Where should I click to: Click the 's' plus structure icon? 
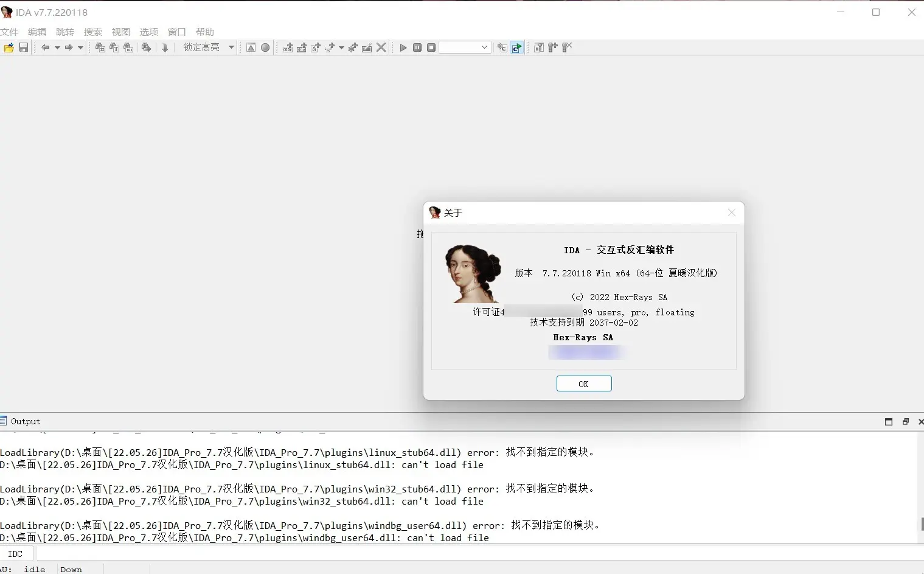click(330, 47)
